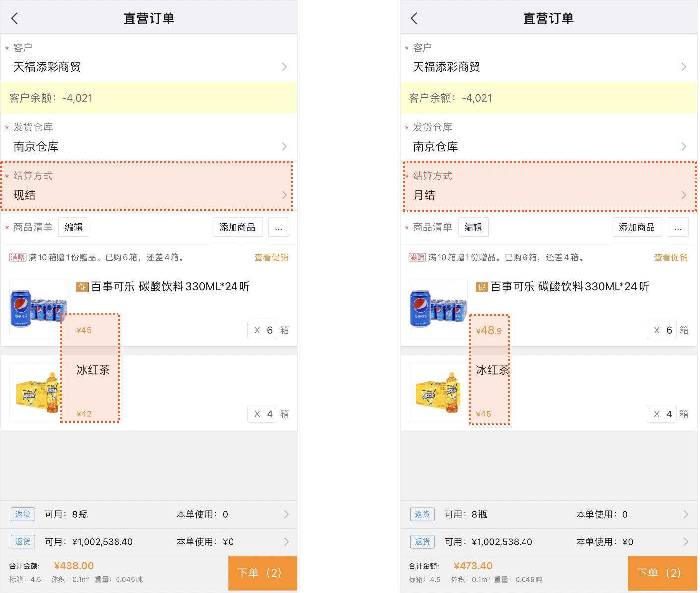Open Pepsi product image on right screen

(x=438, y=309)
